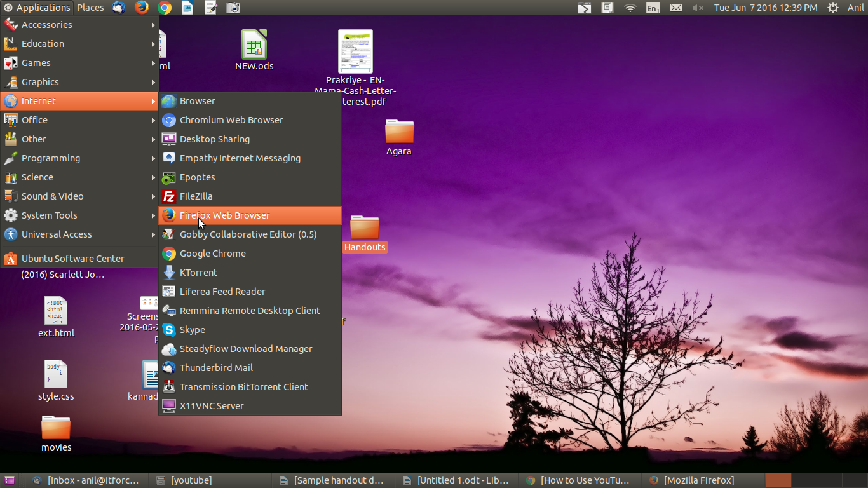
Task: Start Empathy Internet Messaging
Action: [x=250, y=158]
